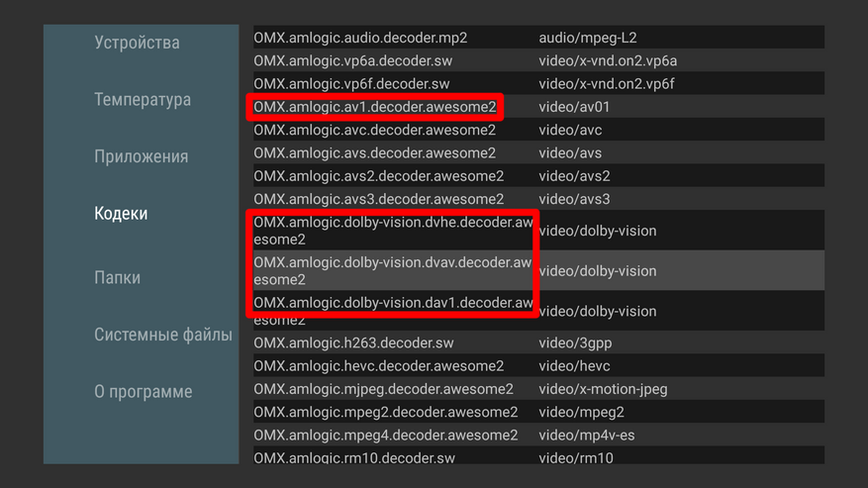
Task: Click the OMX.amlogic.hevc.decoder.awesome2 row
Action: tap(378, 366)
